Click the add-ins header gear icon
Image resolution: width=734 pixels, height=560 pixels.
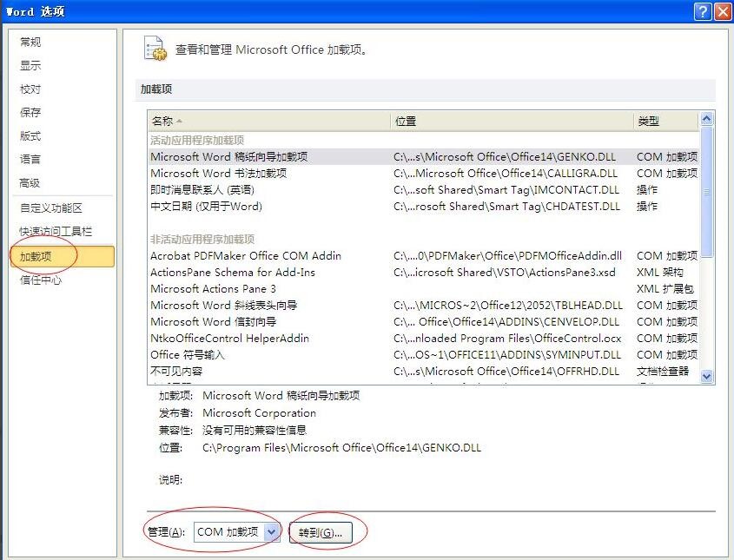(x=155, y=49)
